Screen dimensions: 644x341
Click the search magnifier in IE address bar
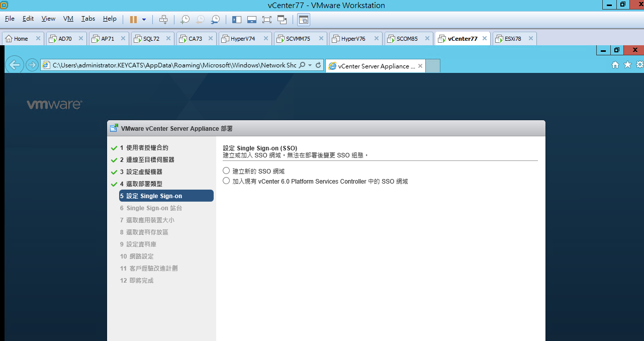point(302,65)
